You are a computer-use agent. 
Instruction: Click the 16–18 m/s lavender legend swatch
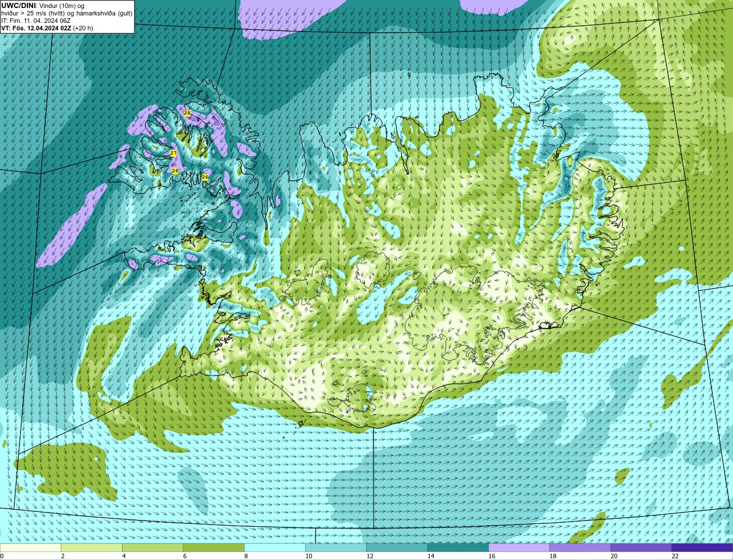coord(519,547)
